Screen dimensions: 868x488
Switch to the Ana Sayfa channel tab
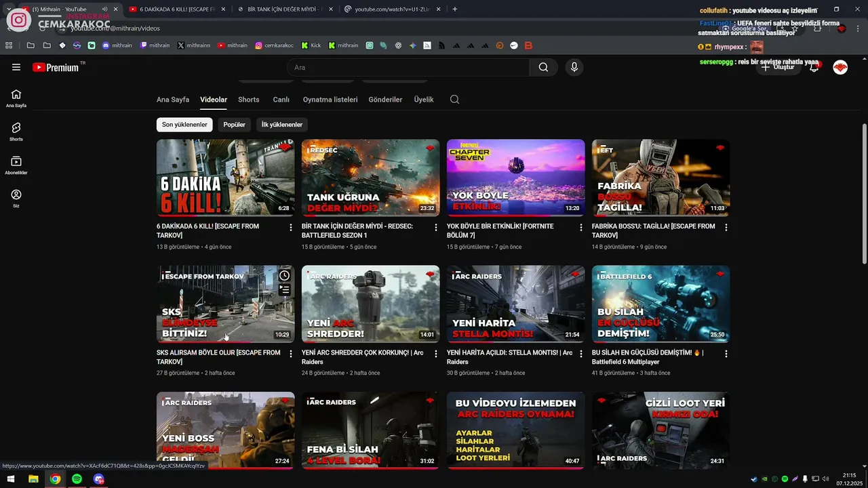click(x=173, y=100)
